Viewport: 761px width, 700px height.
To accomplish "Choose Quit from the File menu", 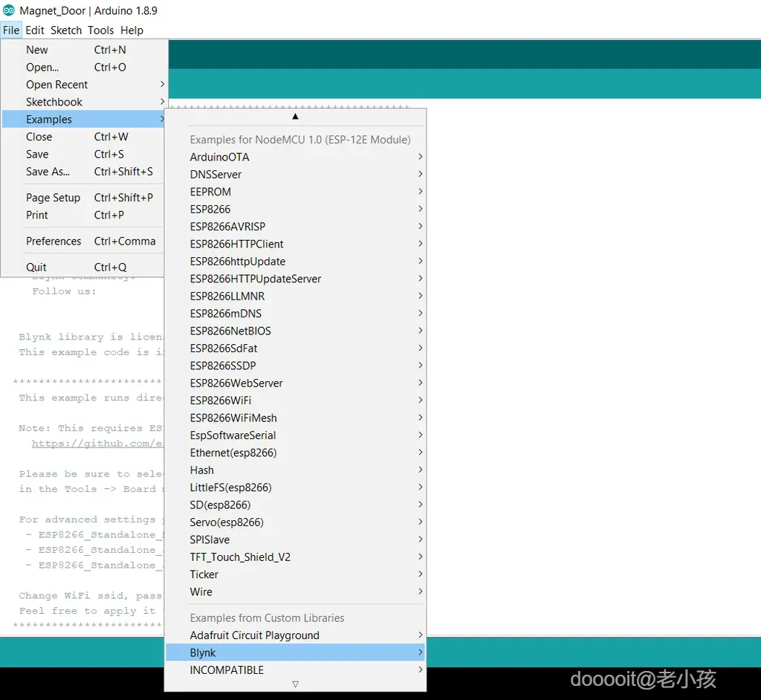I will click(83, 267).
